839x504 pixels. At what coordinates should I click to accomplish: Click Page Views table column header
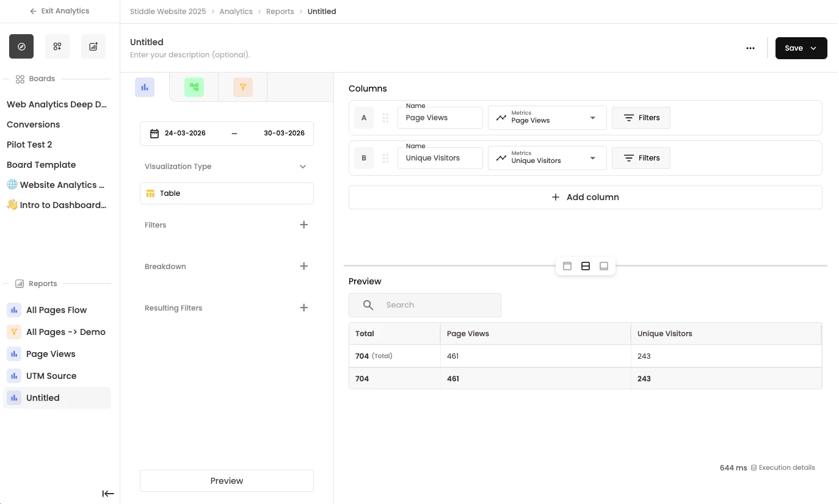(x=536, y=334)
